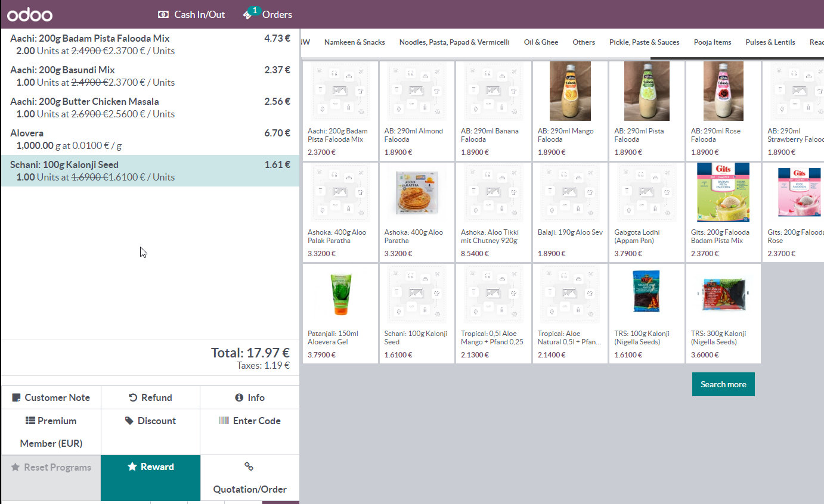
Task: Select the Noodles, Pasta, Papad & Vermicelli tab
Action: (454, 42)
